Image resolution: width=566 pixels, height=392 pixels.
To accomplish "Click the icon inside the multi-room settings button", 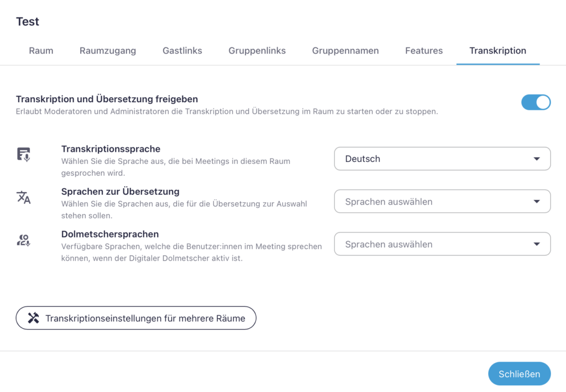I will click(32, 318).
